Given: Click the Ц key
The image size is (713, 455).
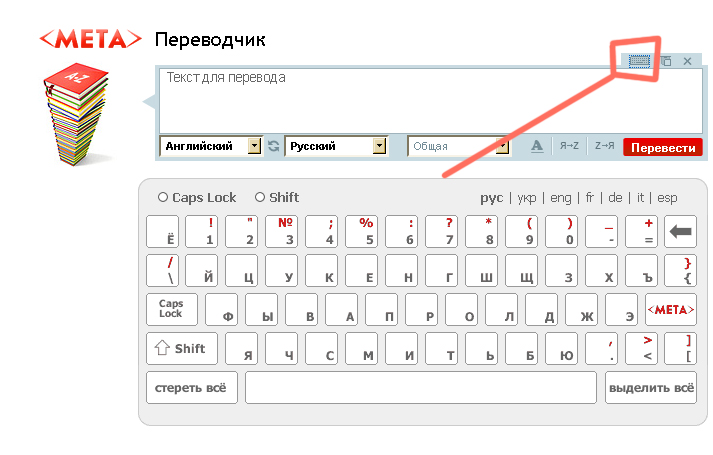Looking at the screenshot, I should [241, 270].
